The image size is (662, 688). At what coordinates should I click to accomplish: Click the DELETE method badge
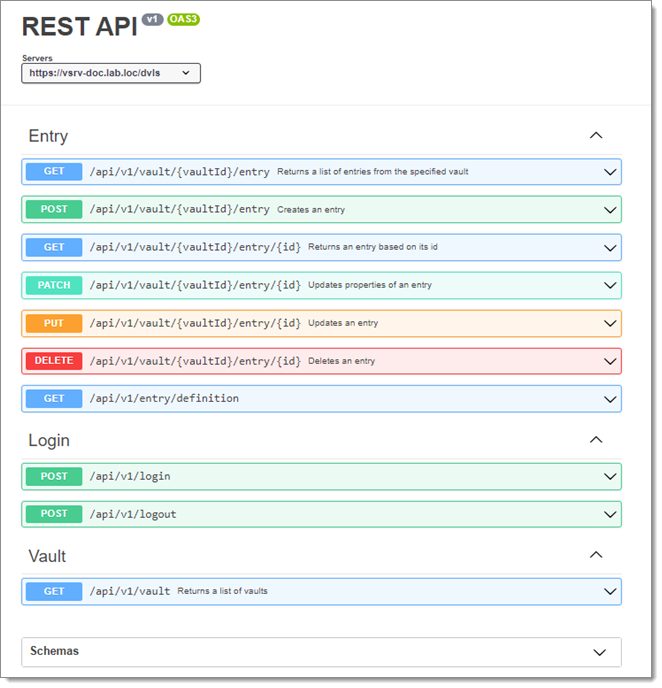click(54, 361)
